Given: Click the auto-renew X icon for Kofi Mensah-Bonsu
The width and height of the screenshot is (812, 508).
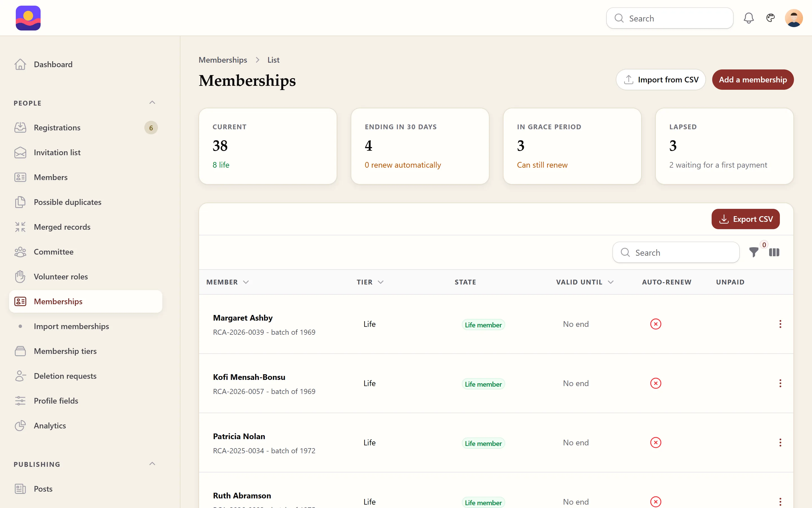Looking at the screenshot, I should (x=656, y=383).
